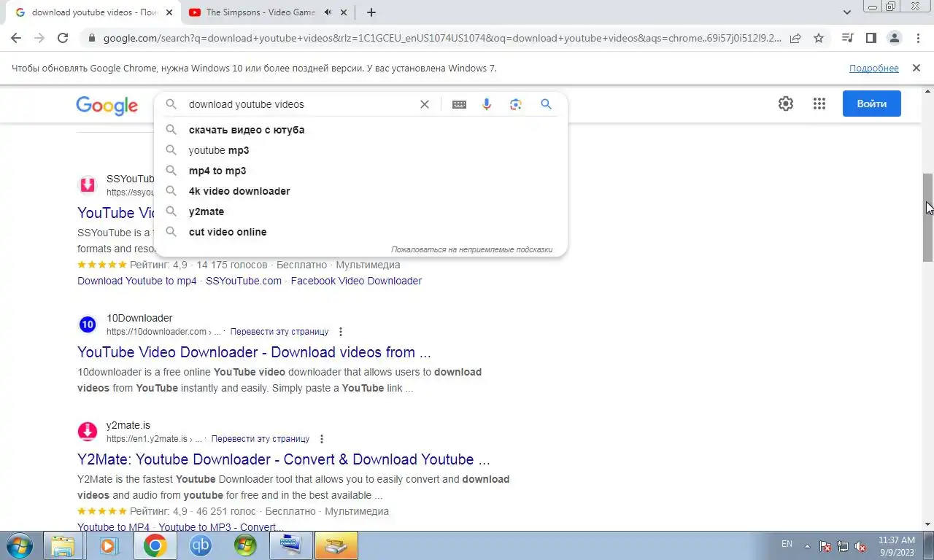Clear the search box with the X icon

click(424, 104)
